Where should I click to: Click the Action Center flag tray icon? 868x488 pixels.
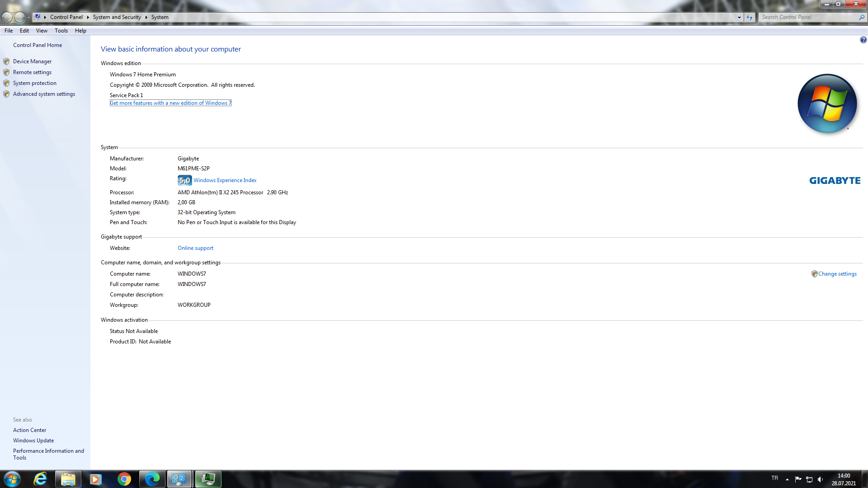pos(798,479)
